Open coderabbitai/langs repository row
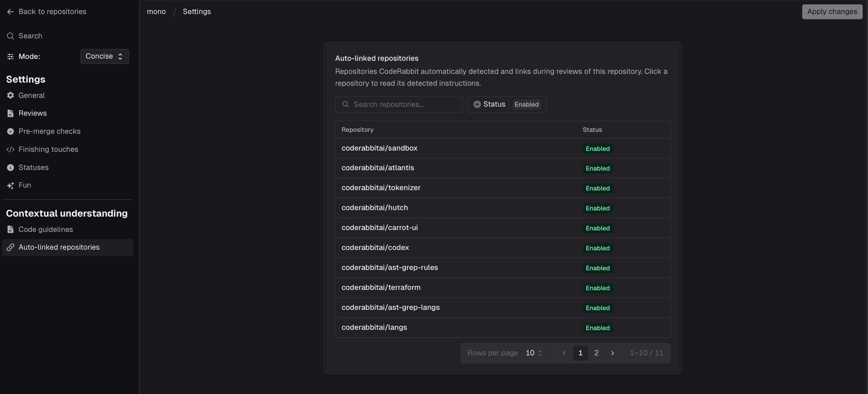Image resolution: width=868 pixels, height=394 pixels. [502, 327]
